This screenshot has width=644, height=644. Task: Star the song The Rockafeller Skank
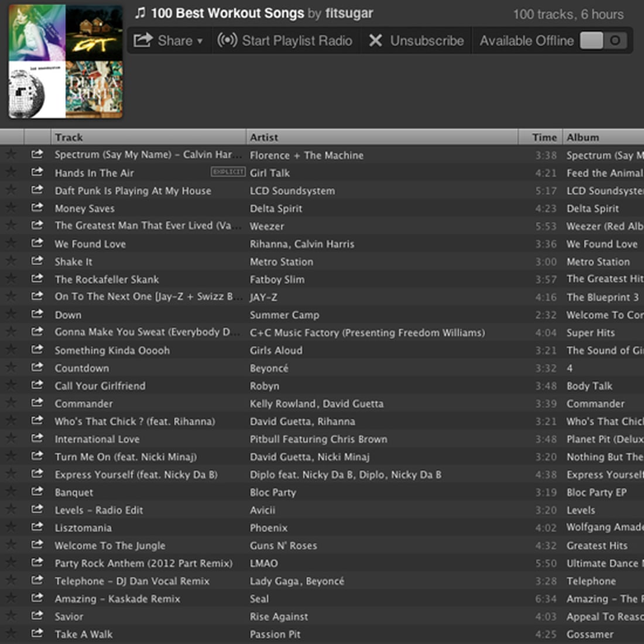[x=11, y=279]
